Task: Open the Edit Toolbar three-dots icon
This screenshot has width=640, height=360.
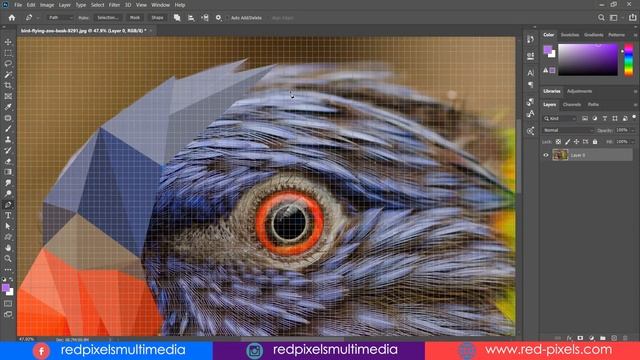Action: pyautogui.click(x=8, y=270)
